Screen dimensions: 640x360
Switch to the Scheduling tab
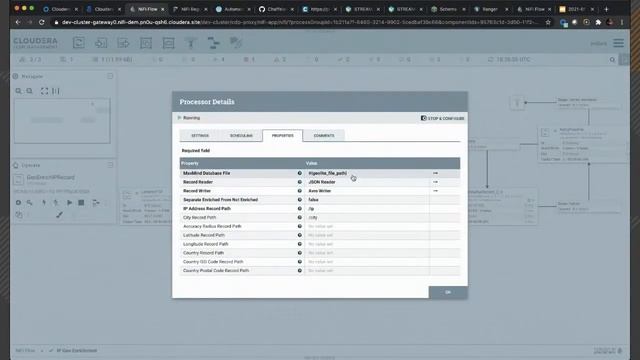coord(241,136)
